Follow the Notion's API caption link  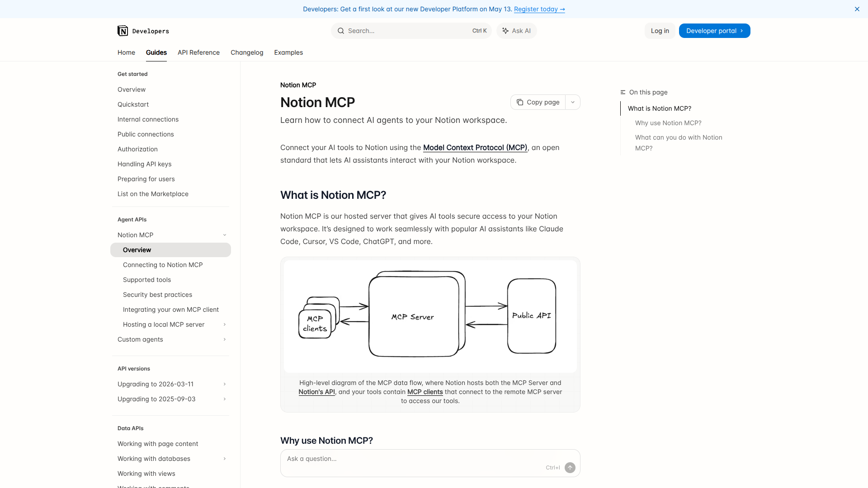point(316,392)
